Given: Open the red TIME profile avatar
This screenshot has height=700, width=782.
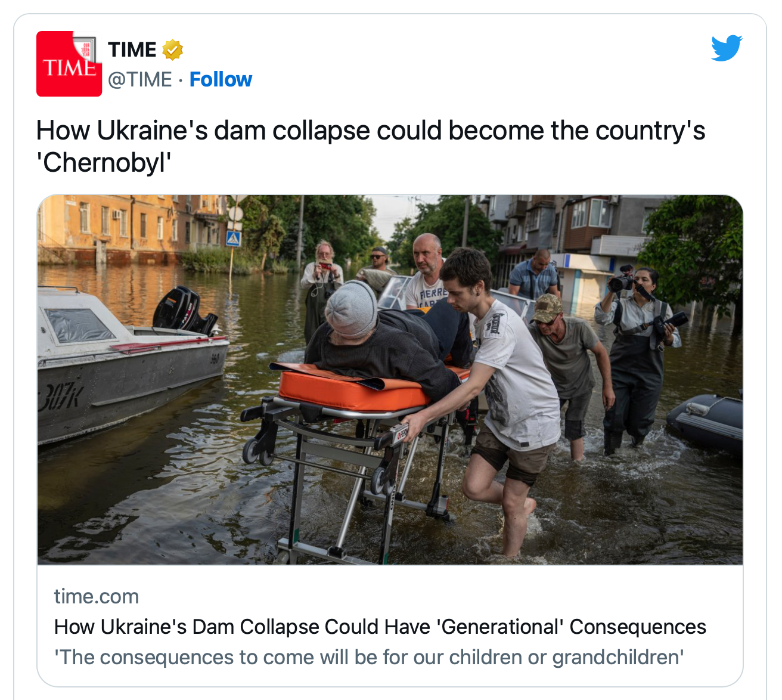Looking at the screenshot, I should 69,64.
